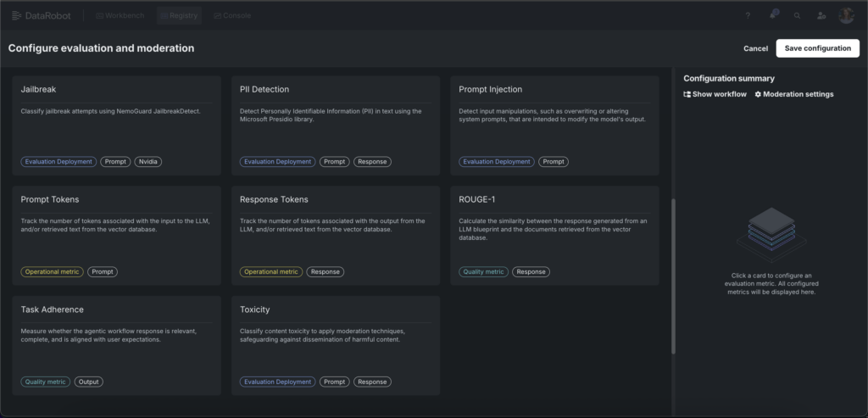Open the user profile avatar
Viewport: 868px width, 418px height.
click(846, 15)
